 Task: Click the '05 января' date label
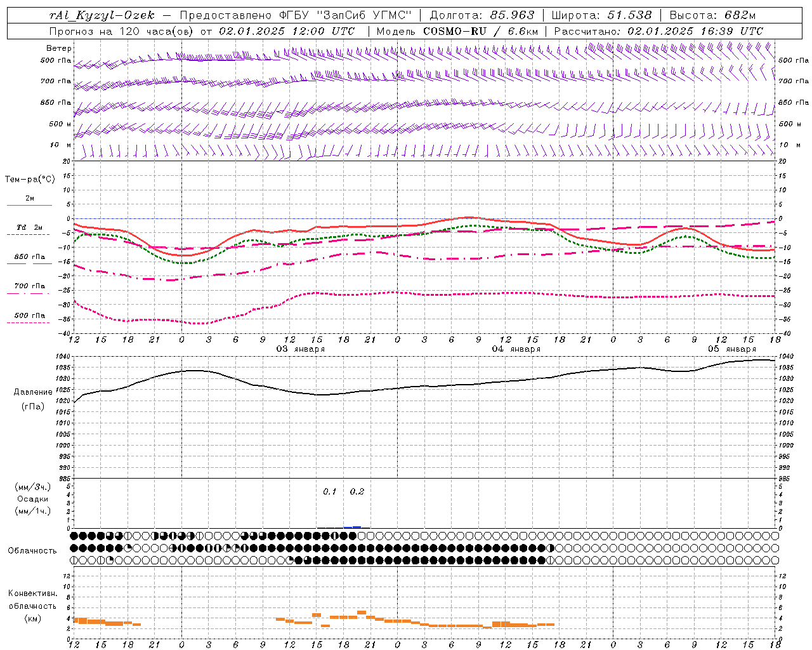731,349
